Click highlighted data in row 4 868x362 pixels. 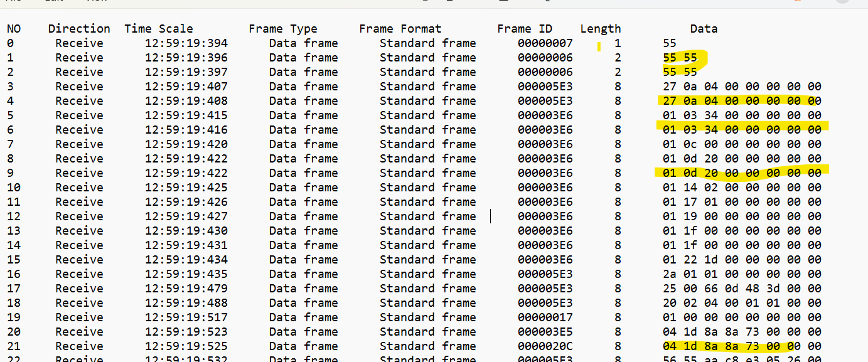point(742,101)
